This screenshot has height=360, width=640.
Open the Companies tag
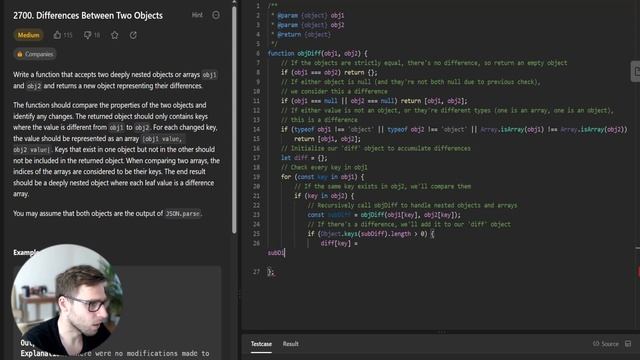(x=35, y=54)
